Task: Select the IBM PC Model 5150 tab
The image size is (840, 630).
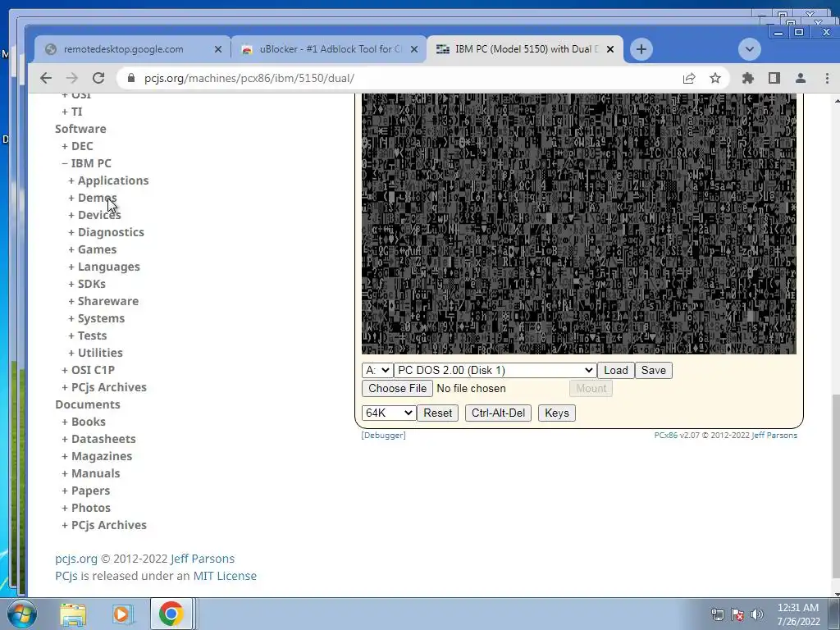Action: coord(525,49)
